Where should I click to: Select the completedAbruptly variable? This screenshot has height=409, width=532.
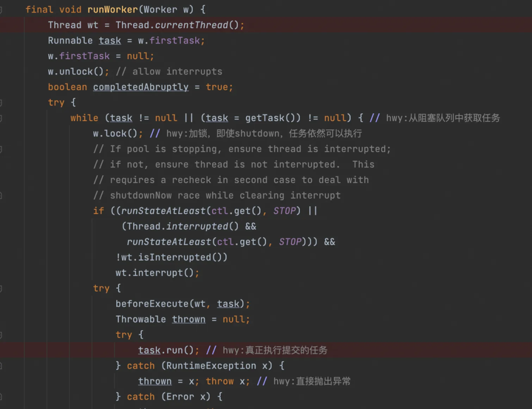[141, 87]
